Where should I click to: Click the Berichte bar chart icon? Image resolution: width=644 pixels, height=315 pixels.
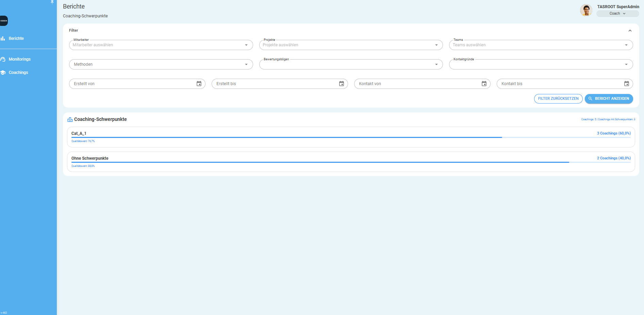(3, 38)
